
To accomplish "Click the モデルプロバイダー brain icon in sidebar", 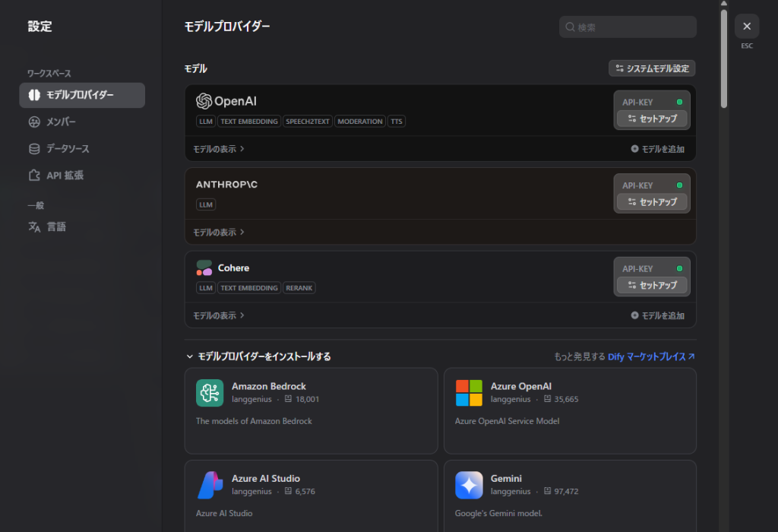I will 34,95.
